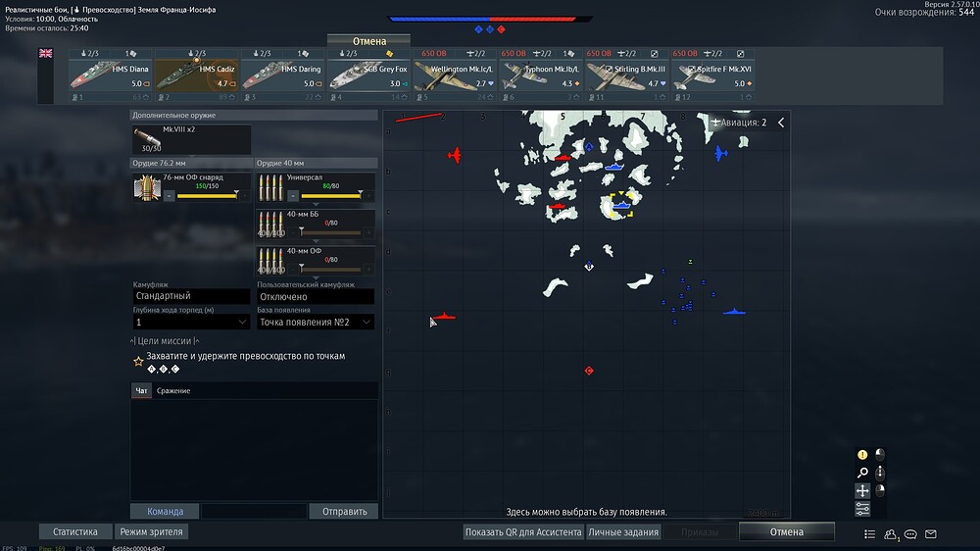Viewport: 980px width, 551px height.
Task: Open the Статистика button
Action: click(x=75, y=531)
